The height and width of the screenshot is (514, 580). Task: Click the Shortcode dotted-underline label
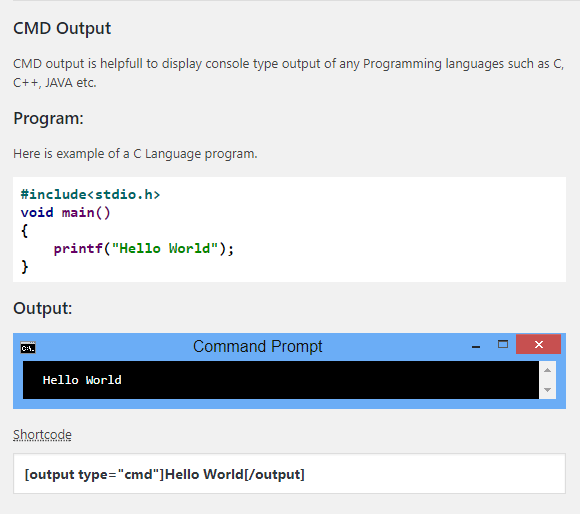click(43, 434)
